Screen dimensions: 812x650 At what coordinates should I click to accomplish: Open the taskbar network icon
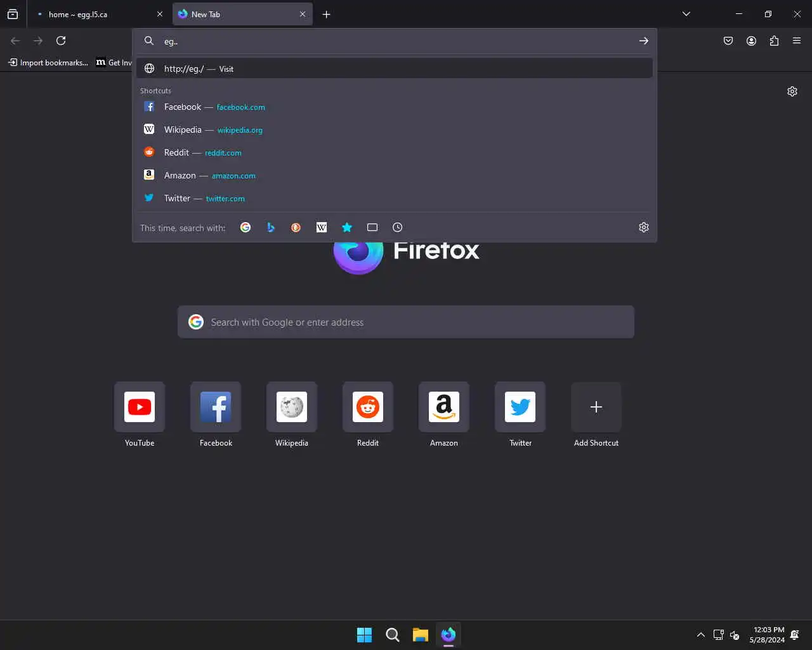(x=719, y=635)
